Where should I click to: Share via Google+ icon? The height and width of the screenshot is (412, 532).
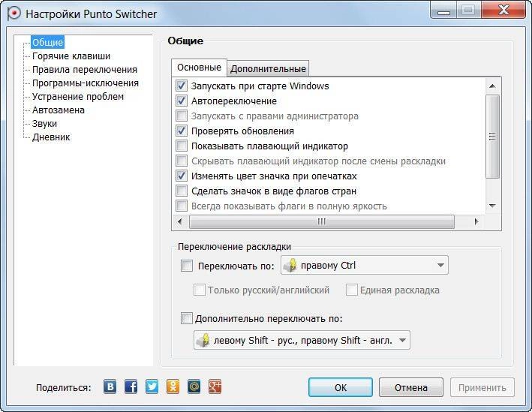[x=215, y=386]
